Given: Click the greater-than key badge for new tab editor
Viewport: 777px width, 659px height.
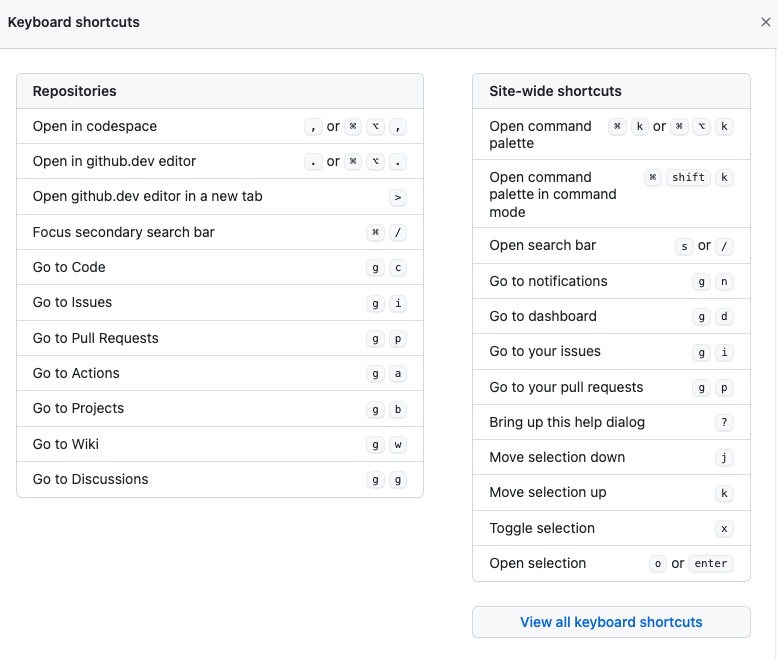Looking at the screenshot, I should click(398, 198).
